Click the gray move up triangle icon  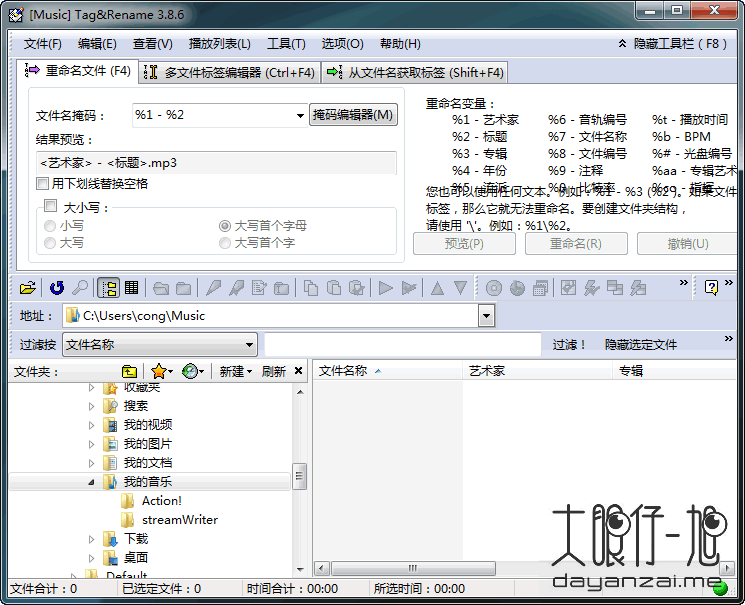(437, 288)
